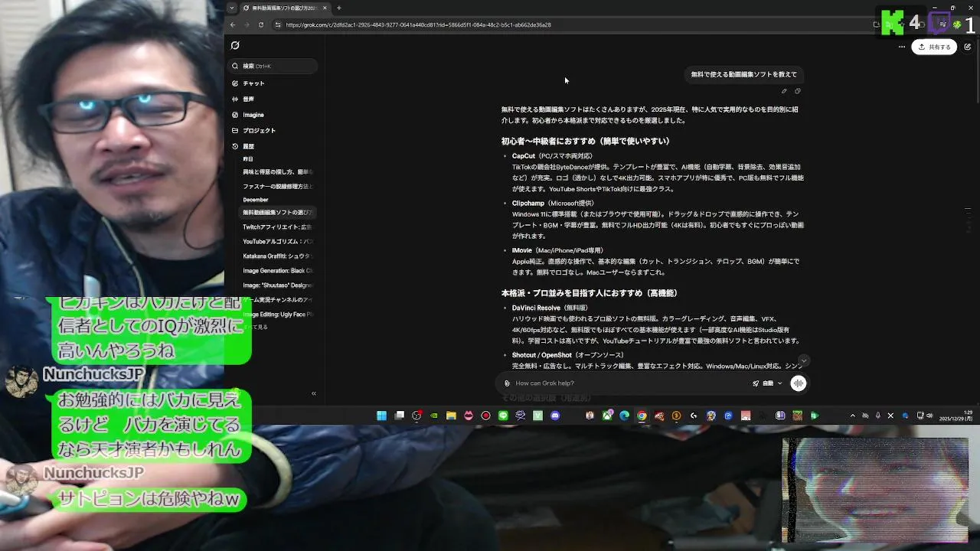Open history chat Twitchアフィリエイト
Image resolution: width=980 pixels, height=551 pixels.
point(278,227)
